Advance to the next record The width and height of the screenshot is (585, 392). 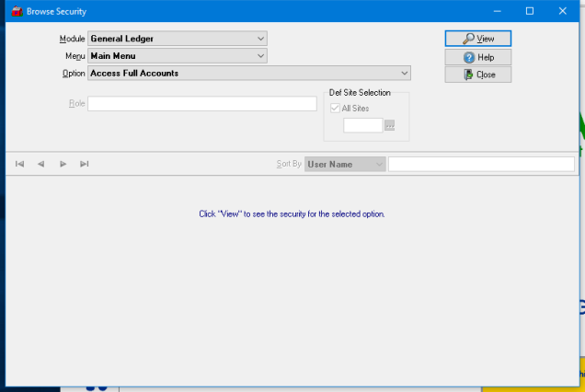coord(63,164)
